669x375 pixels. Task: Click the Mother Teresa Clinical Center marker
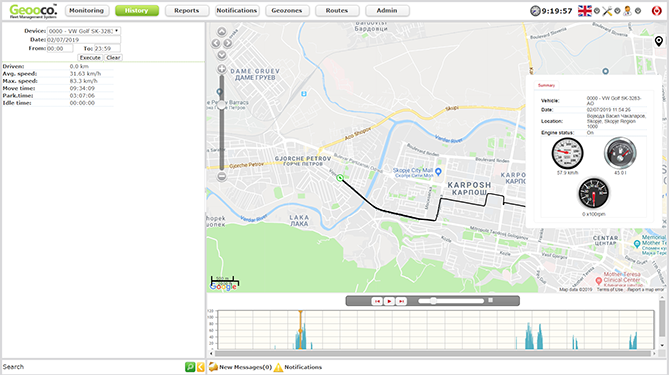point(599,281)
